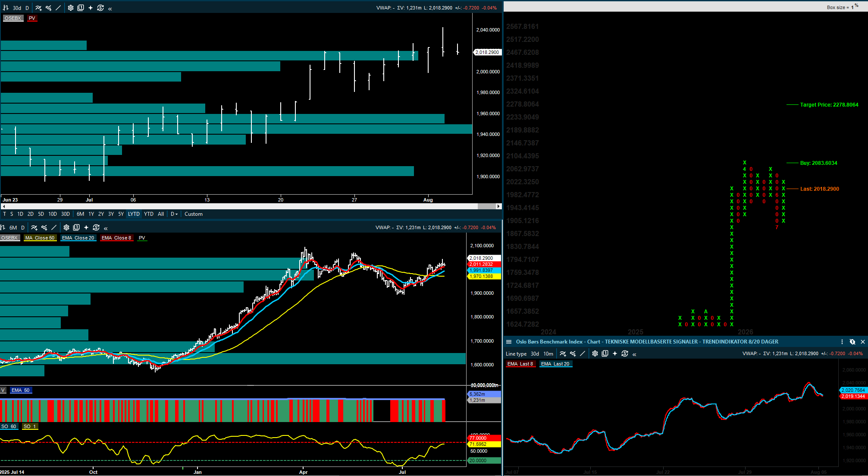Toggle the EMA Close 8 legend chip

pos(116,238)
